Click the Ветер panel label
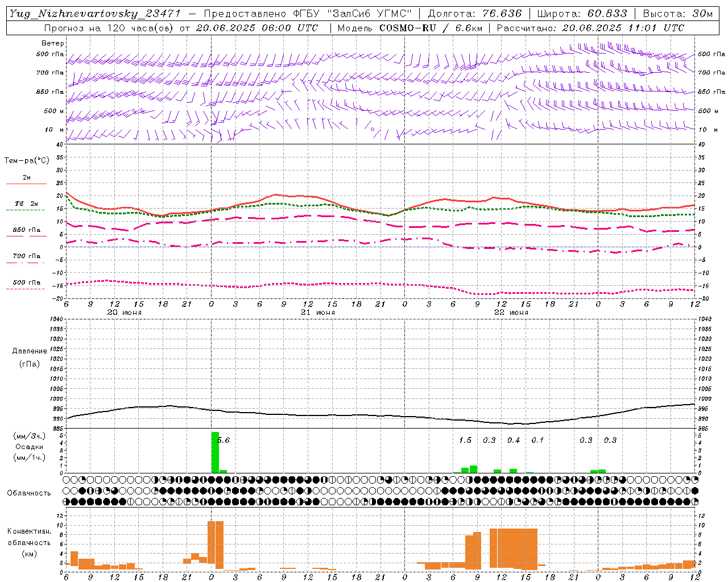The image size is (728, 582). click(x=53, y=43)
